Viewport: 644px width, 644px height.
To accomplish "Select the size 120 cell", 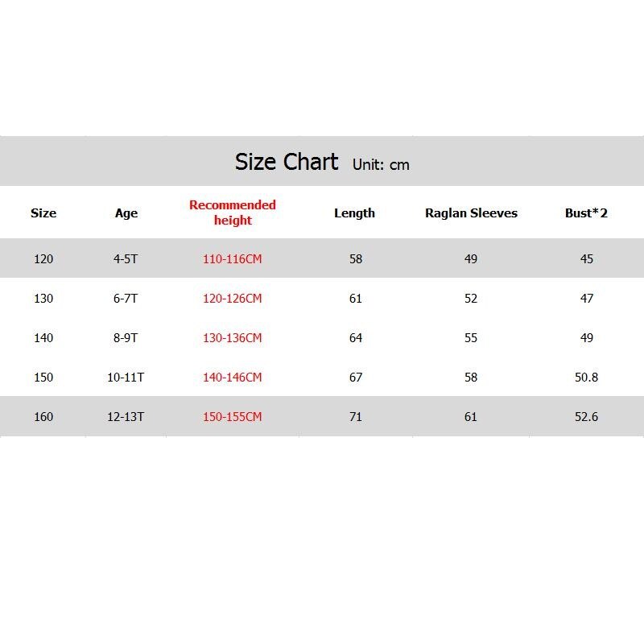I will coord(43,259).
